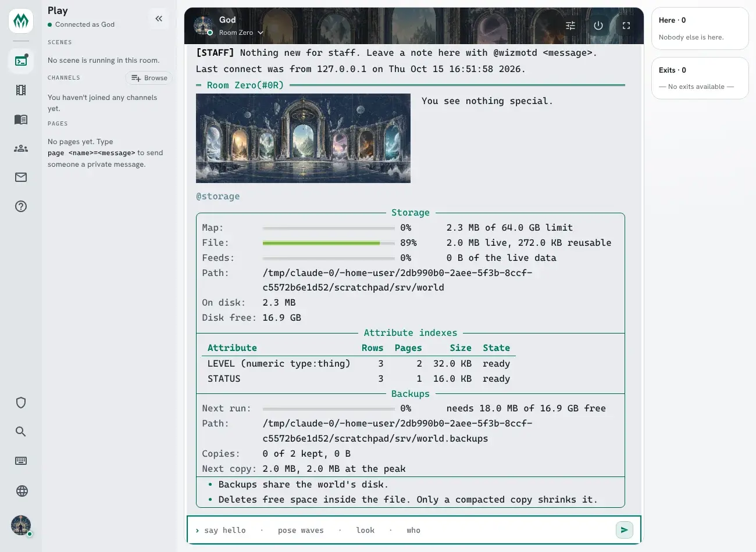The width and height of the screenshot is (756, 552).
Task: Open the book icon in the sidebar
Action: click(x=21, y=119)
